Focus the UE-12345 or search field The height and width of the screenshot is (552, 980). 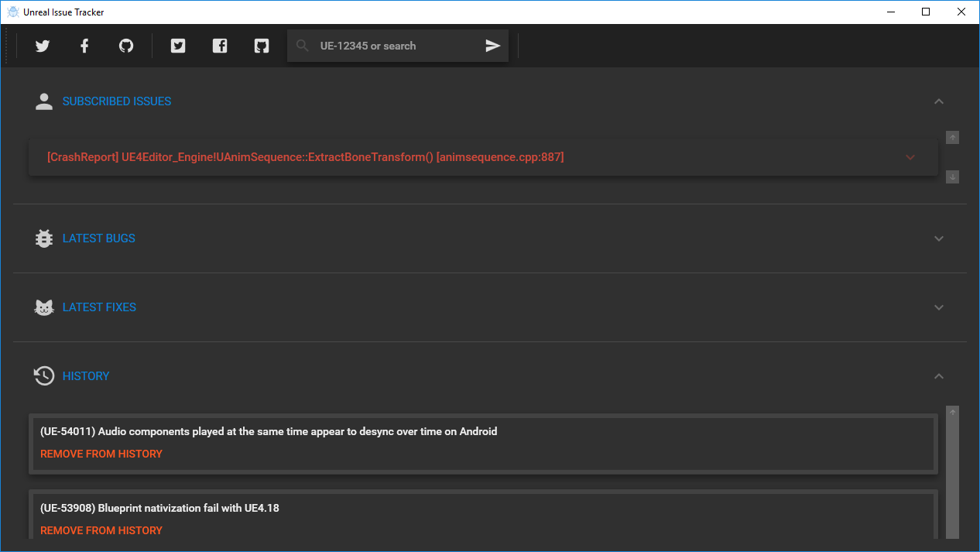[x=398, y=46]
